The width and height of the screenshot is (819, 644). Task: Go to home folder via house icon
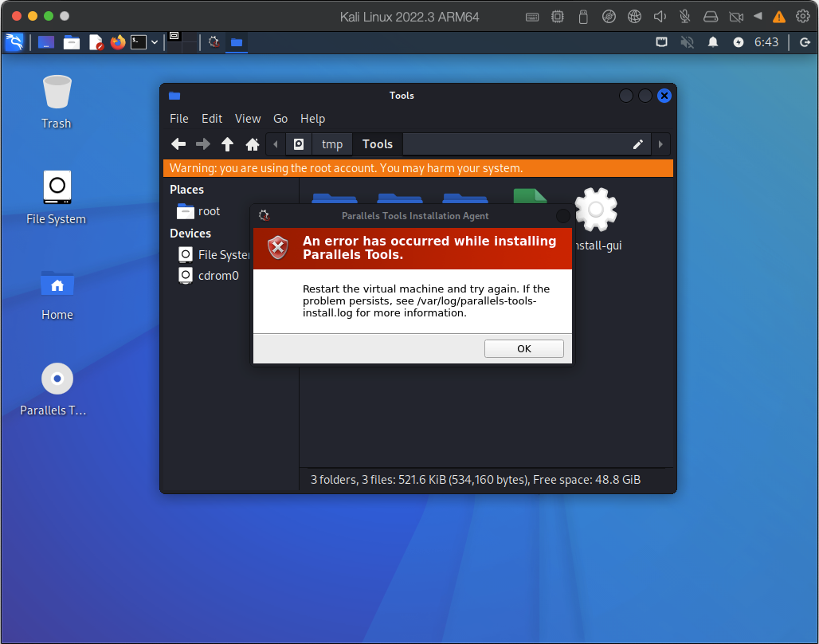pos(253,144)
